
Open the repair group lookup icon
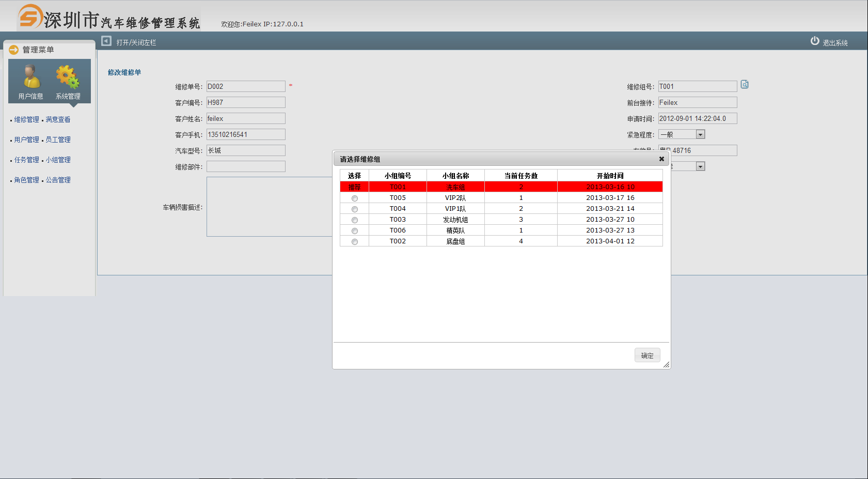745,84
